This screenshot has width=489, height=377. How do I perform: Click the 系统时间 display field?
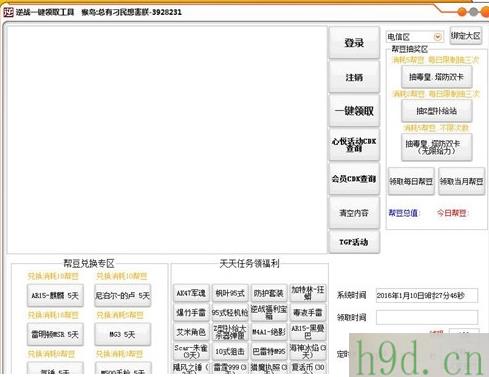[427, 295]
